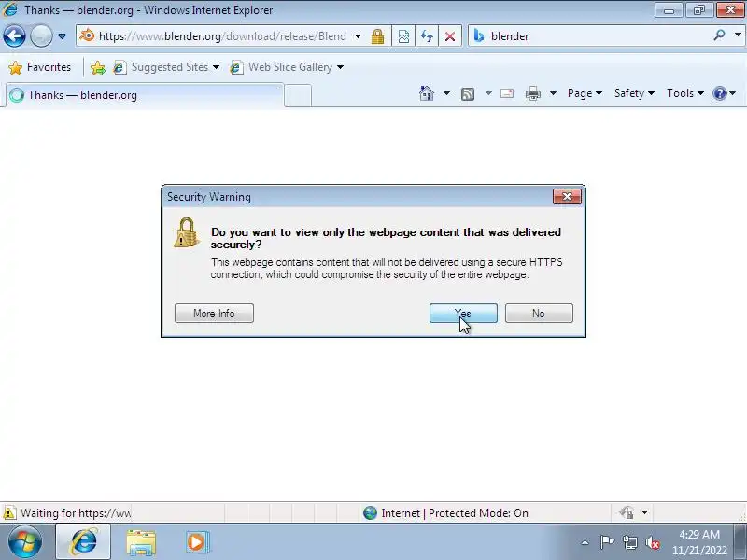Click the taskbar clock 4:29 AM
This screenshot has width=747, height=560.
[x=699, y=535]
